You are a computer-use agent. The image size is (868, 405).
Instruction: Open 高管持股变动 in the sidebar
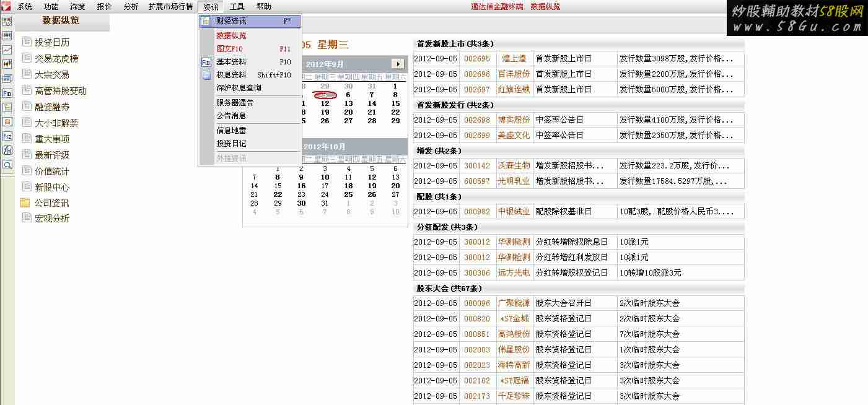(x=61, y=91)
